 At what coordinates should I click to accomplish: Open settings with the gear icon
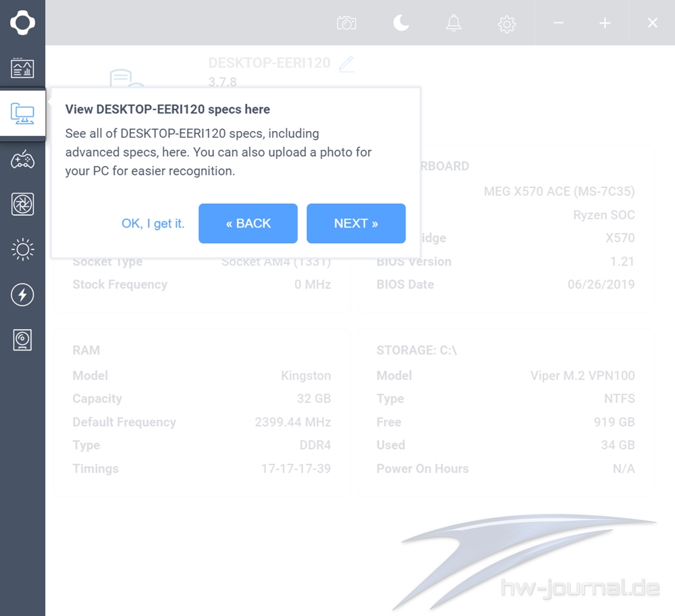506,24
